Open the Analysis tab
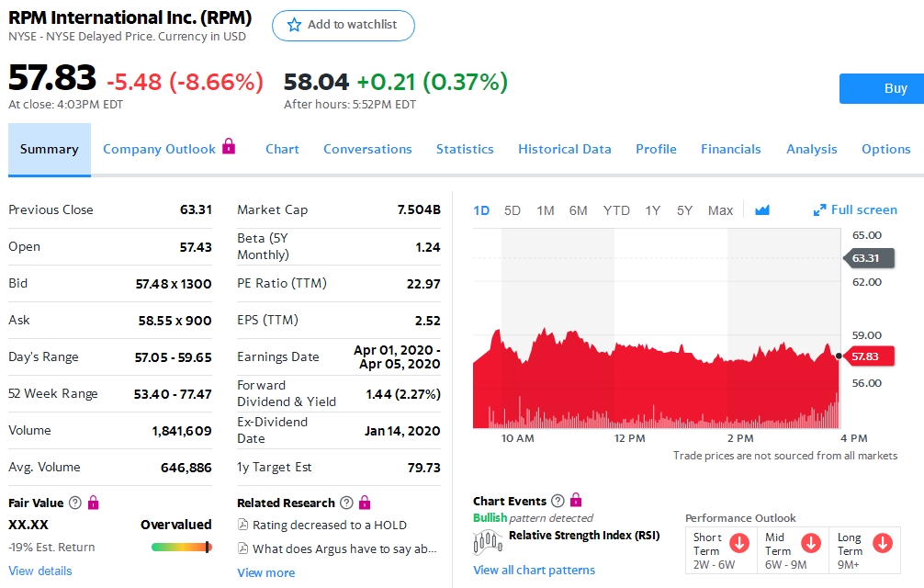Screen dimensions: 924x588 811,149
